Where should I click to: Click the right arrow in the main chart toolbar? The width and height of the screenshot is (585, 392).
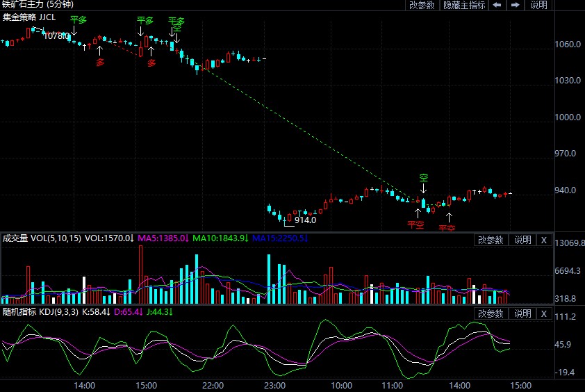click(x=516, y=5)
